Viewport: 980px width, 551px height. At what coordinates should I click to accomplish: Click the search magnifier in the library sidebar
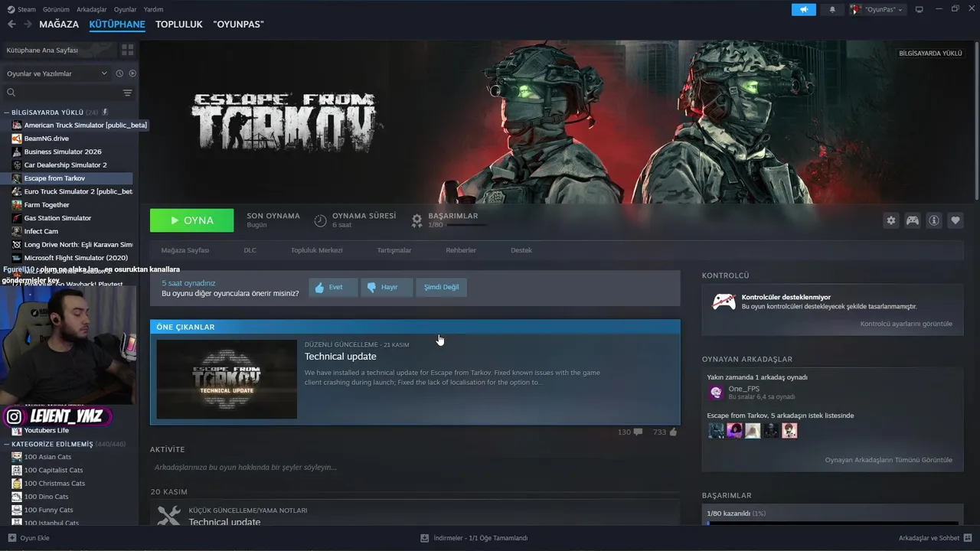pyautogui.click(x=11, y=93)
